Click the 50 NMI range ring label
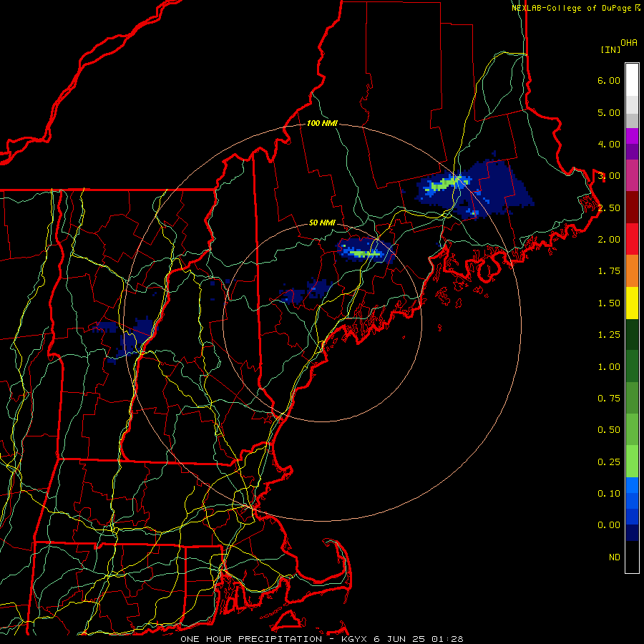The height and width of the screenshot is (644, 644). click(322, 223)
